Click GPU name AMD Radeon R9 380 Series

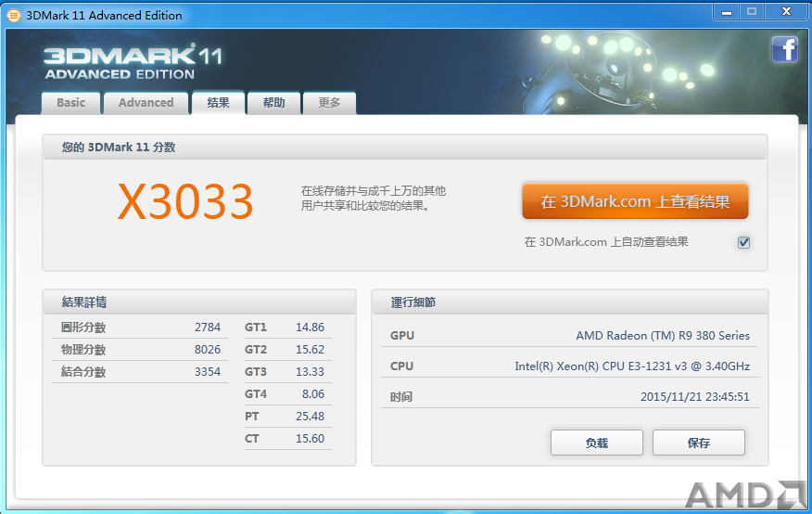pos(663,336)
